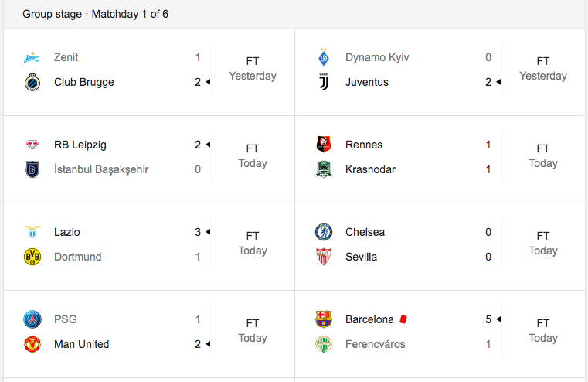This screenshot has width=588, height=382.
Task: Click the Sevilla club crest
Action: [x=324, y=257]
